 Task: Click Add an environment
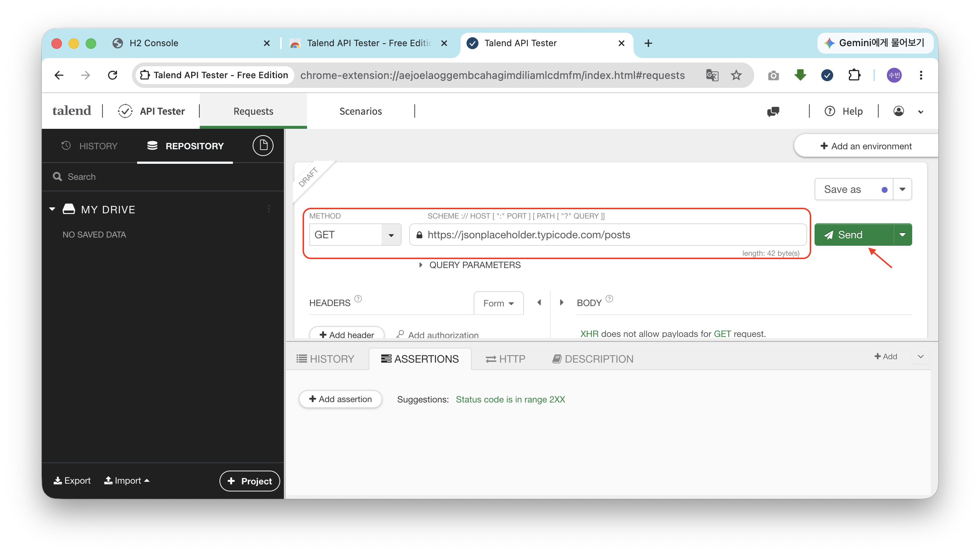[x=866, y=146]
